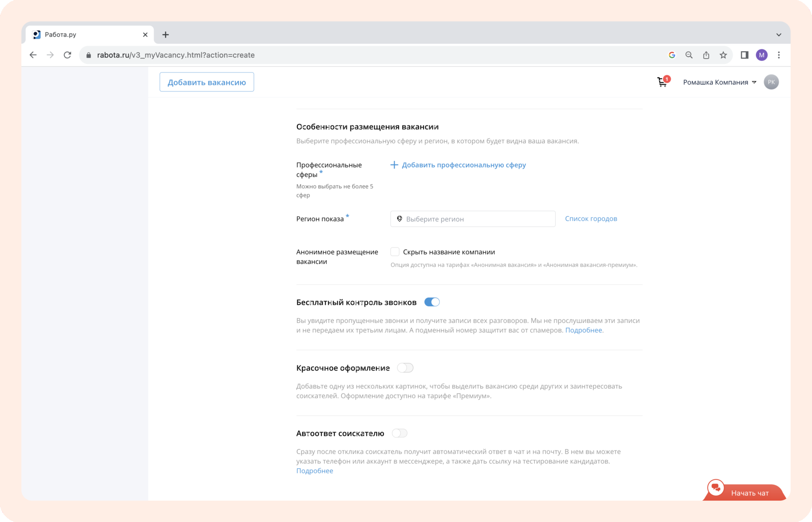Image resolution: width=812 pixels, height=522 pixels.
Task: Open Подробнее link about call control
Action: [x=583, y=330]
